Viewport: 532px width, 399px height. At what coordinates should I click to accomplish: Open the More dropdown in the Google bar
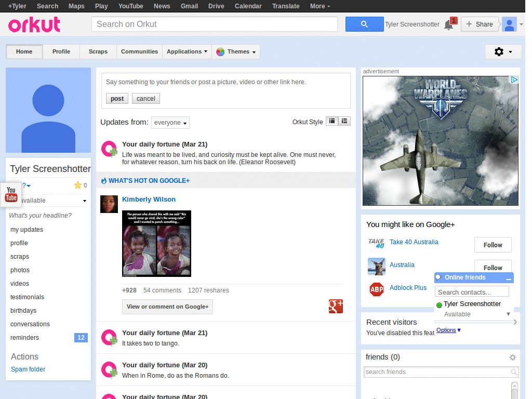tap(320, 6)
